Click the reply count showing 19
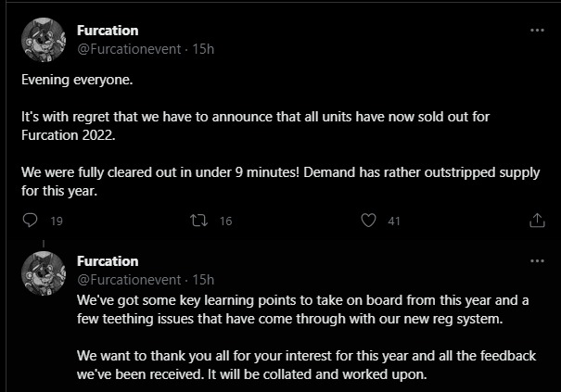This screenshot has height=392, width=561. 56,221
